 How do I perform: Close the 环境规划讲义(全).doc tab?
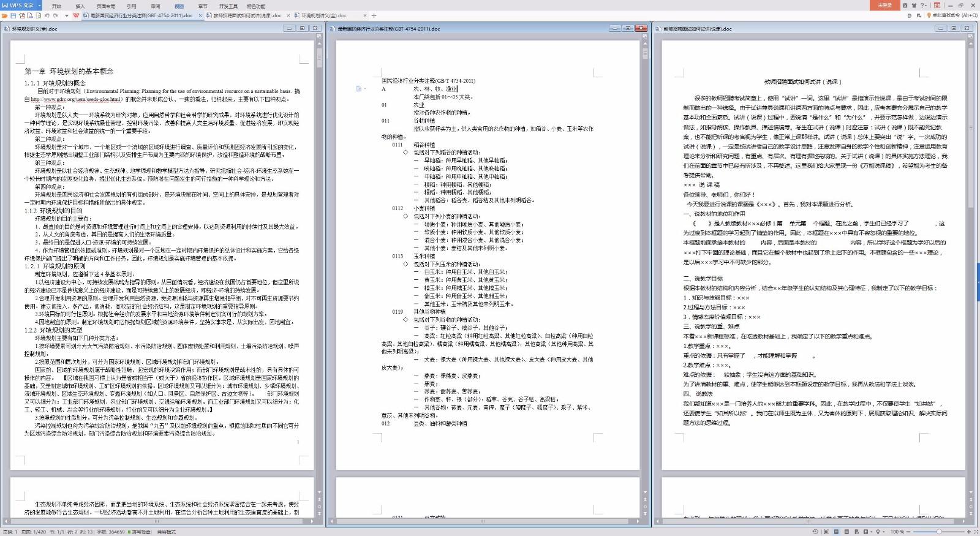(365, 15)
